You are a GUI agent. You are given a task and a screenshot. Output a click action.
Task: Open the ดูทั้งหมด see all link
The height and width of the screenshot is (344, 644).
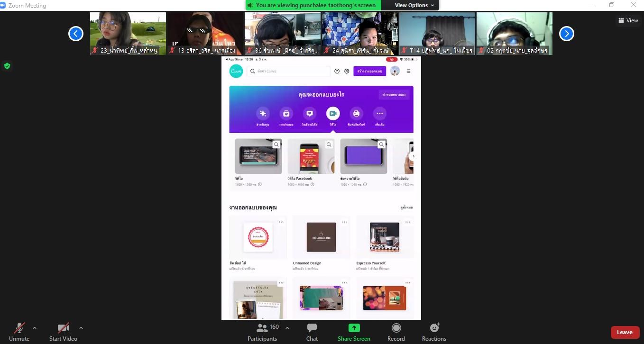click(406, 208)
